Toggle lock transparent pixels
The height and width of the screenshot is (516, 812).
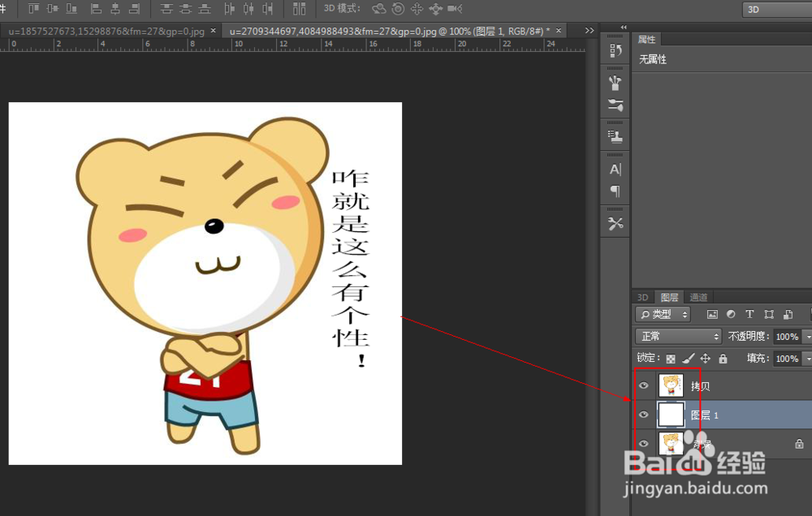pyautogui.click(x=671, y=358)
